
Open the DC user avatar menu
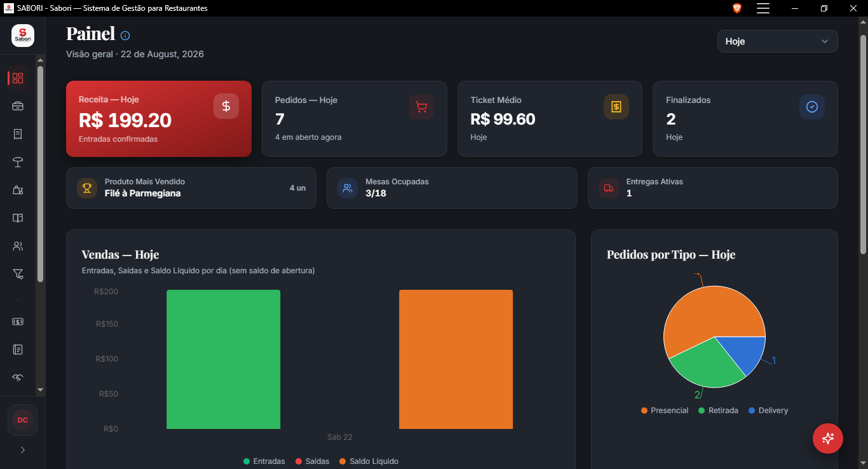[23, 420]
